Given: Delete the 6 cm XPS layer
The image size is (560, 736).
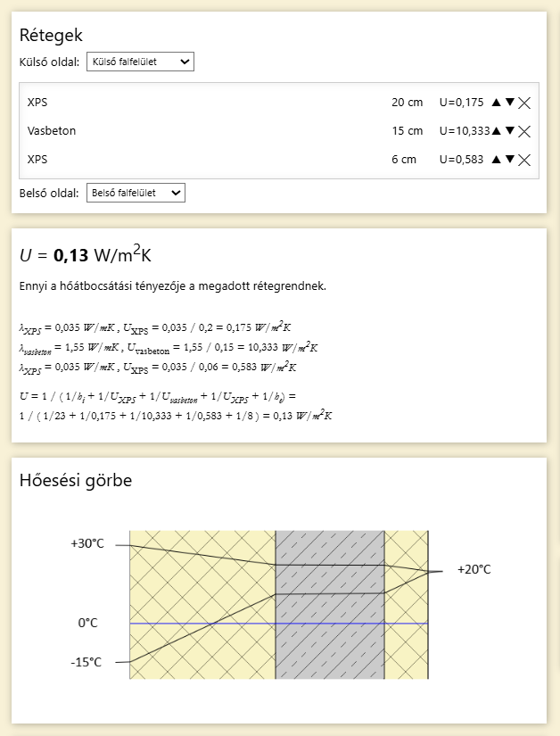Looking at the screenshot, I should [x=524, y=160].
